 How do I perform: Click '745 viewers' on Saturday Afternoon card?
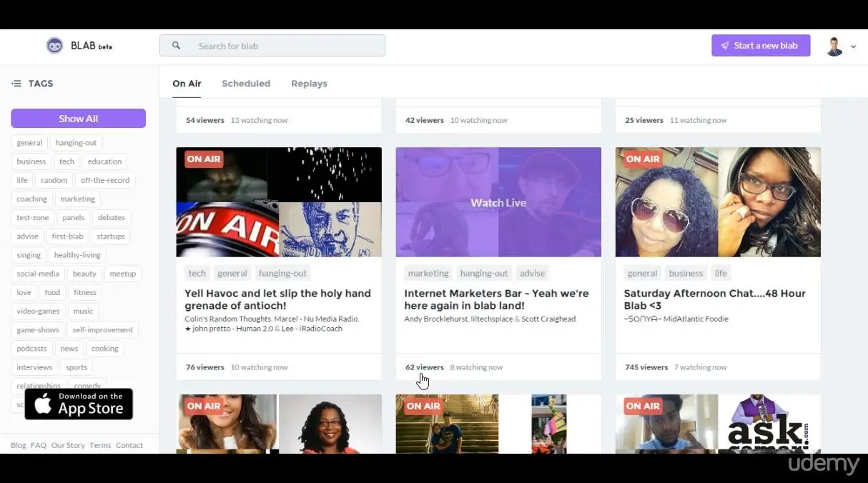646,367
